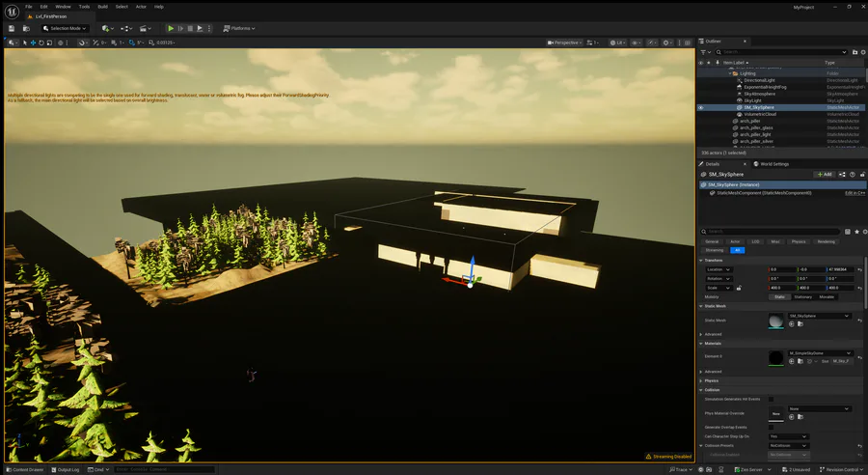
Task: Click the Edit in C++ link
Action: [x=854, y=193]
